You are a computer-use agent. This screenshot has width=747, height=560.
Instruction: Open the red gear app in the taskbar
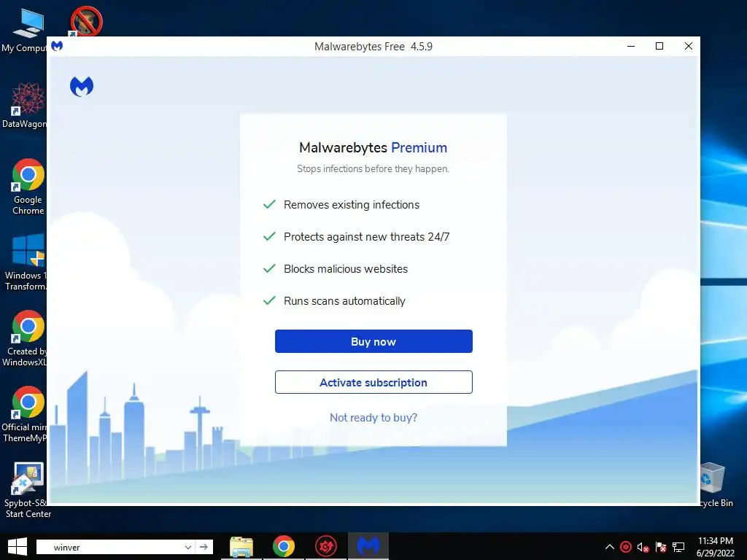point(326,547)
